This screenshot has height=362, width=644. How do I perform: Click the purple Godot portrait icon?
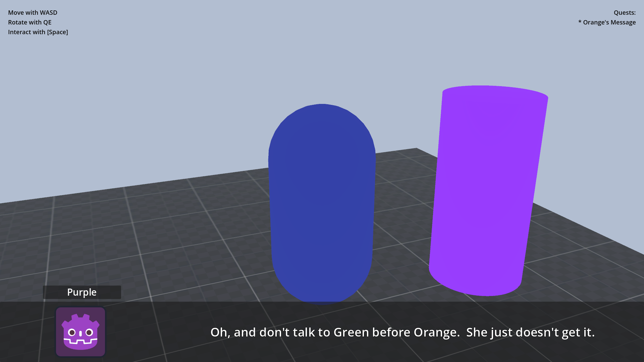(x=80, y=332)
